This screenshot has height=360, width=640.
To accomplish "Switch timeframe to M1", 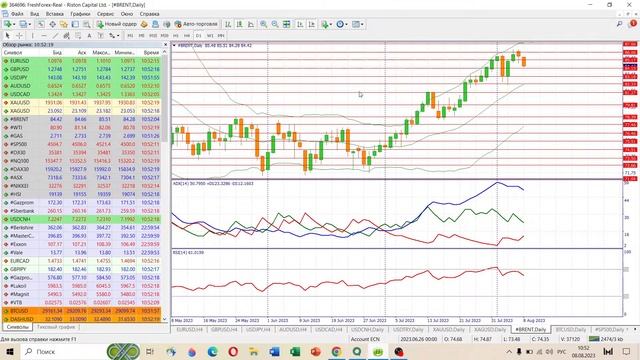I will pos(130,36).
